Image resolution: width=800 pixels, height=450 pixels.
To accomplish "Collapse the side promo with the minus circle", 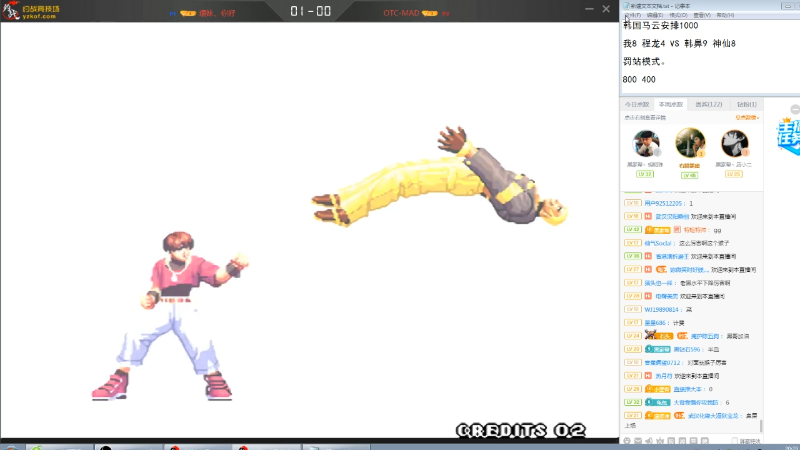I will pos(795,110).
